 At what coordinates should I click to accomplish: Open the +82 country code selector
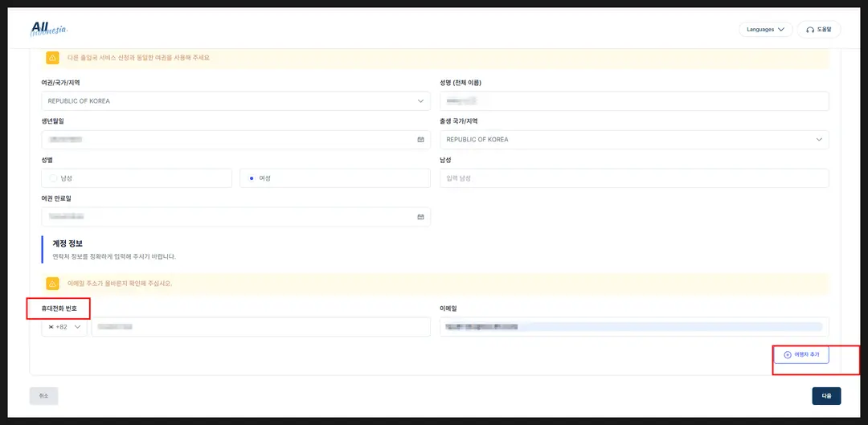64,327
